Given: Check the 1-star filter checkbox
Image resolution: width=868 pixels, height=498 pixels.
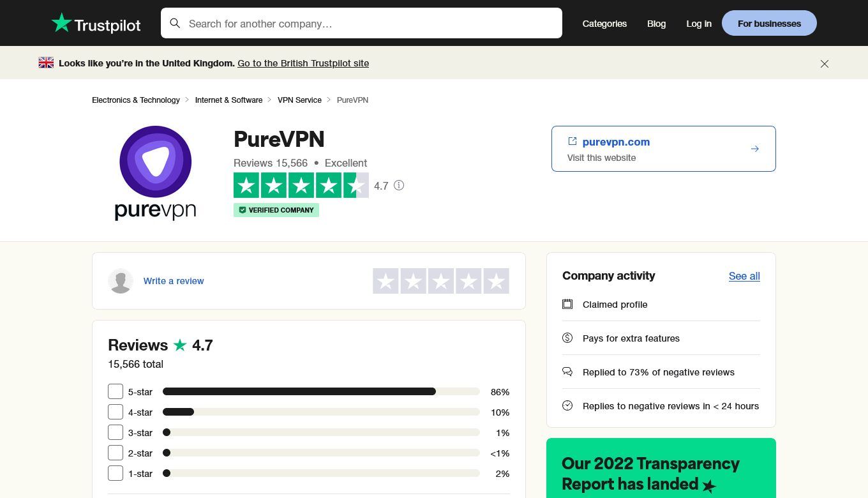Looking at the screenshot, I should 116,473.
